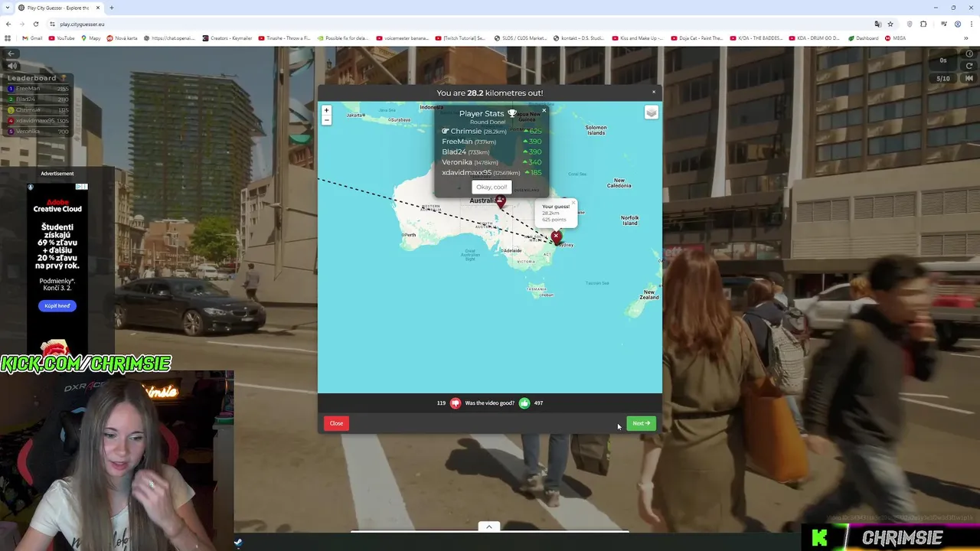Click the red Close button

pos(336,423)
